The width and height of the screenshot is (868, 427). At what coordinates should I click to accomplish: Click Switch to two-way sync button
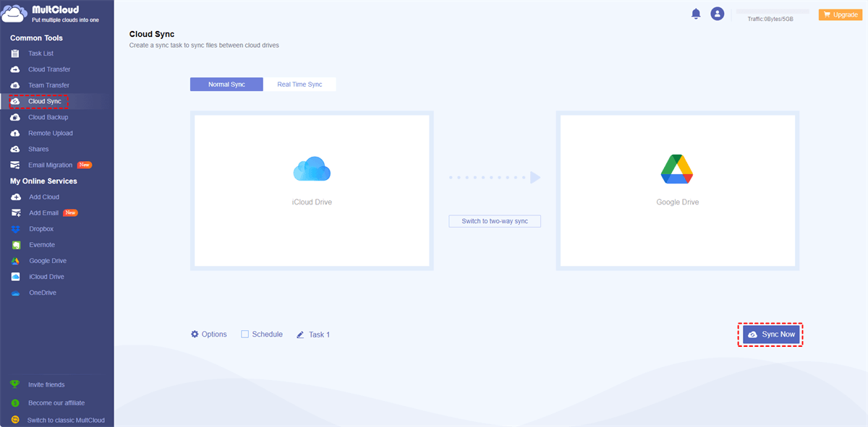(x=495, y=221)
